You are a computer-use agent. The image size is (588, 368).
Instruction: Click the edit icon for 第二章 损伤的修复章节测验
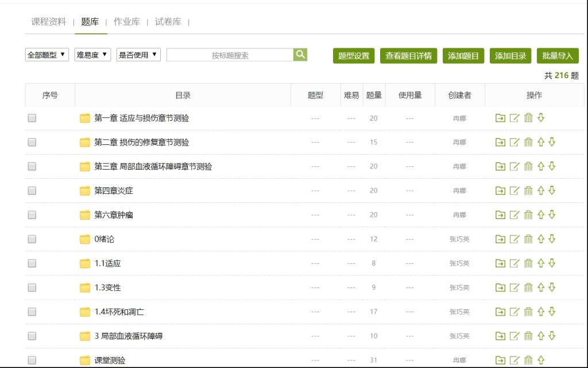514,142
